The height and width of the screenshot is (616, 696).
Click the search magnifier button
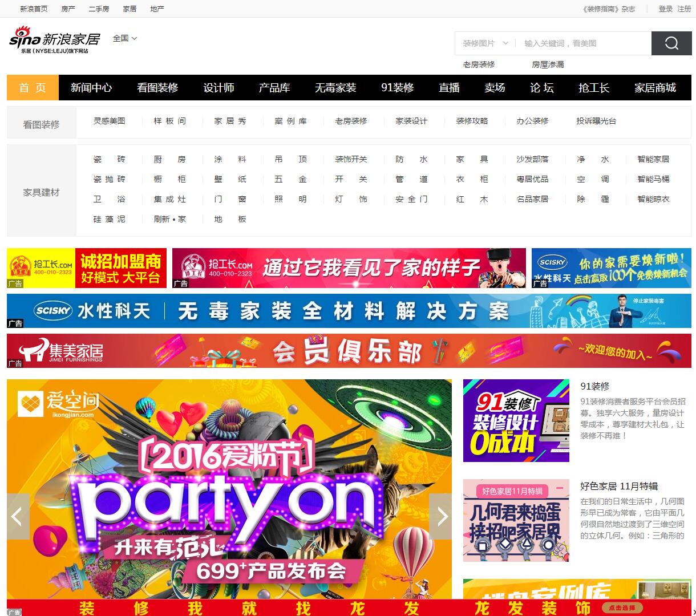tap(671, 43)
